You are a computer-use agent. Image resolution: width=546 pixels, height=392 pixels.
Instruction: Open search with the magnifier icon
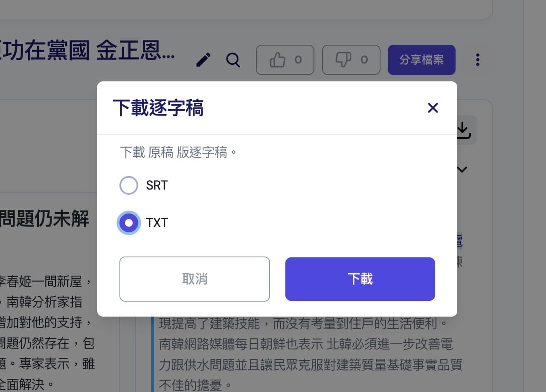pos(233,60)
